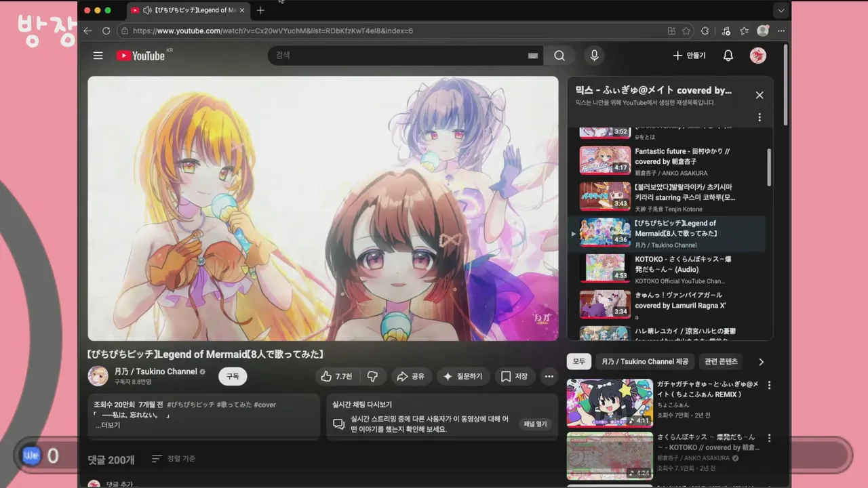The height and width of the screenshot is (488, 868).
Task: Open the browser extensions puzzle icon
Action: point(705,31)
